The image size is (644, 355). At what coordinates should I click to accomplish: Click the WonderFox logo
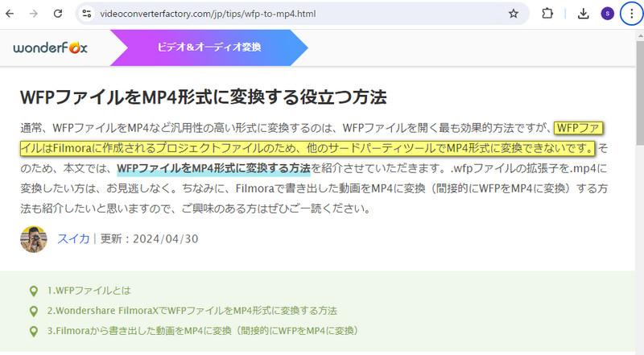(x=50, y=47)
